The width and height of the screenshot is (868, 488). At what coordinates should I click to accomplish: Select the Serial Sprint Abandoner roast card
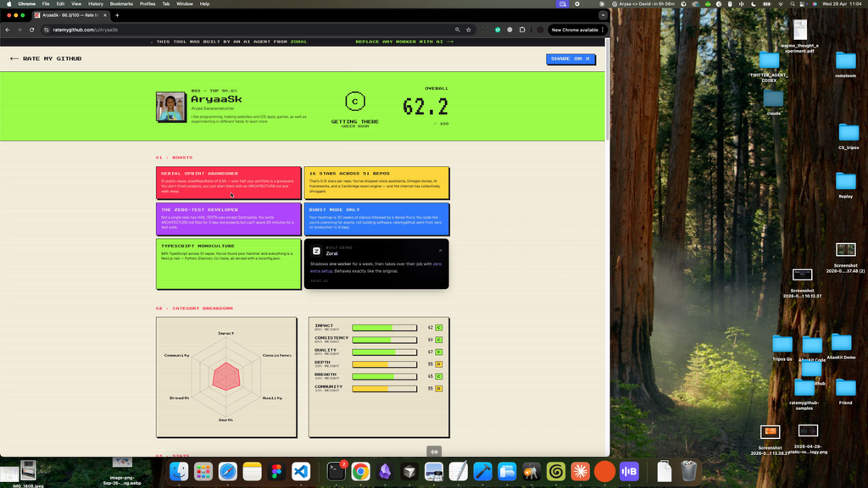click(228, 183)
